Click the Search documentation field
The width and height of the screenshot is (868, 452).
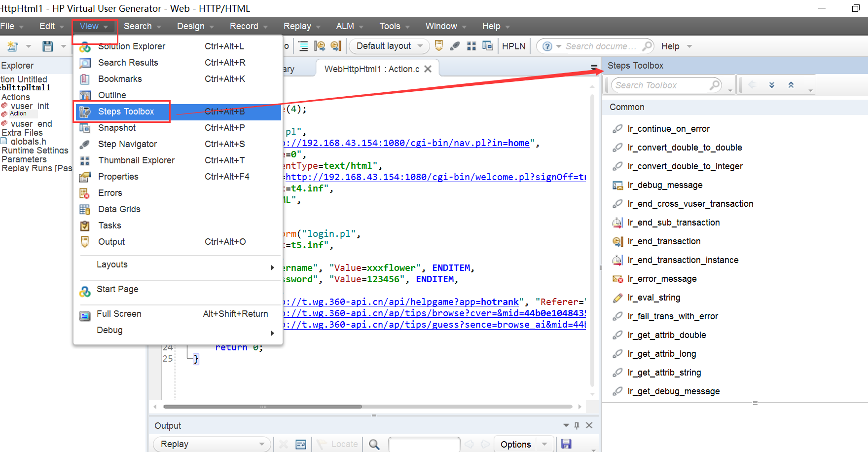coord(602,46)
